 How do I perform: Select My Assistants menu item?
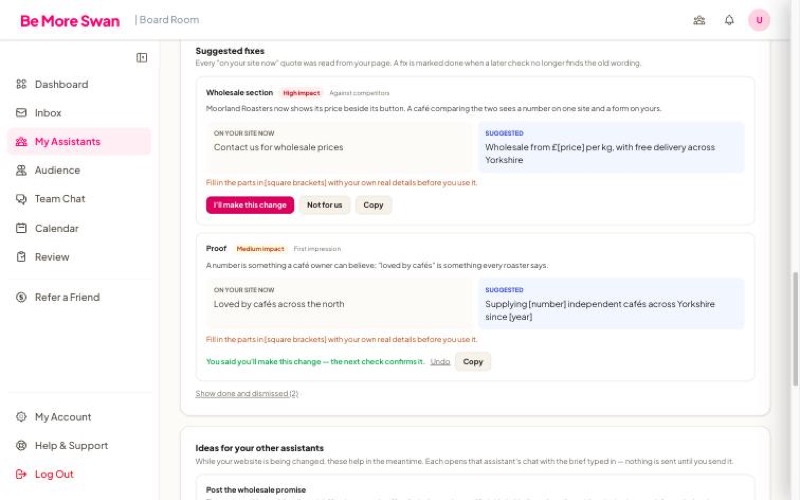pyautogui.click(x=79, y=141)
